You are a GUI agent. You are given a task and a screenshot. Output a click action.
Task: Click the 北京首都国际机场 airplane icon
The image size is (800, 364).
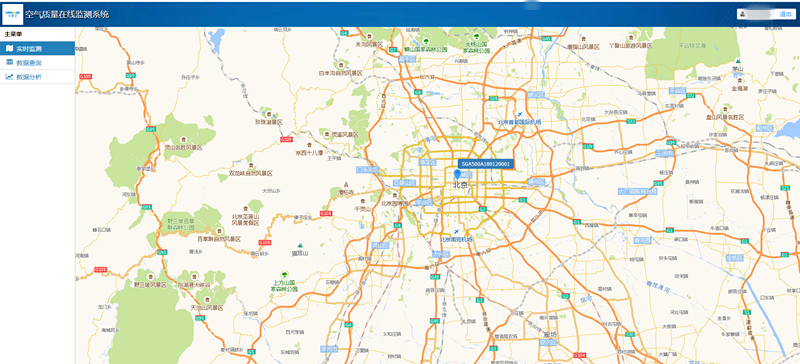point(520,114)
